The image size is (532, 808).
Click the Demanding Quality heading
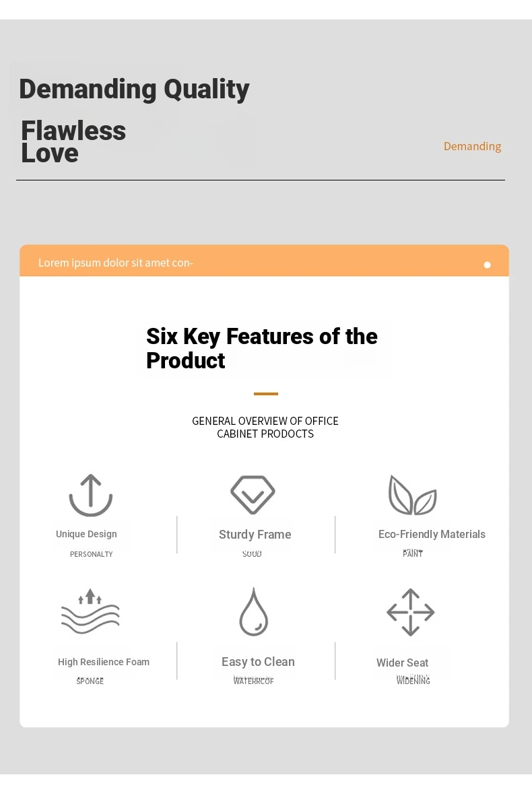[134, 89]
